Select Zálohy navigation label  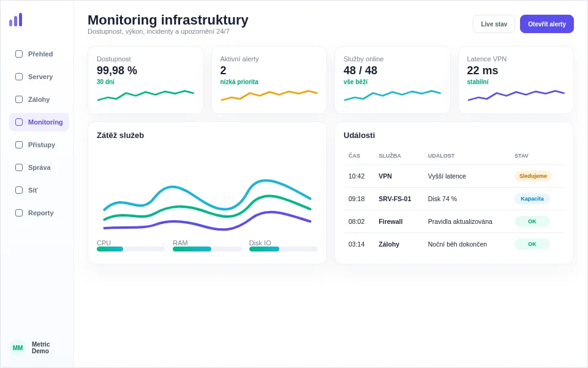39,99
